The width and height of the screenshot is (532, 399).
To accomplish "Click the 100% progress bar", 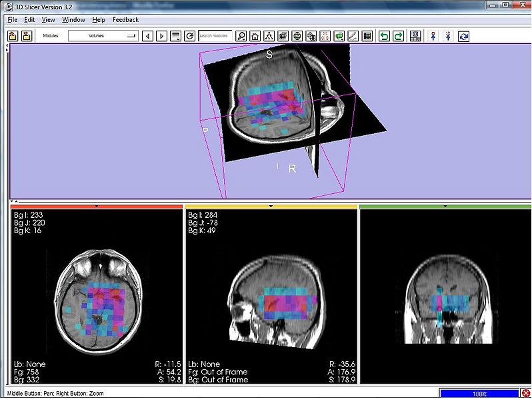I will click(x=479, y=394).
